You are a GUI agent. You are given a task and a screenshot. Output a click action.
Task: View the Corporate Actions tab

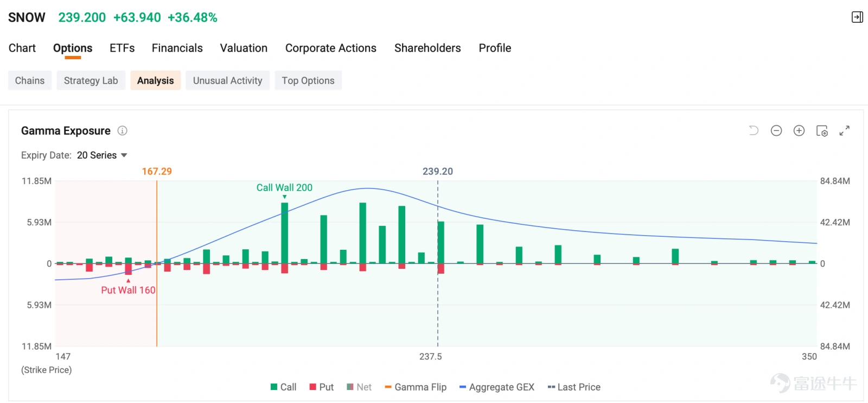coord(331,48)
